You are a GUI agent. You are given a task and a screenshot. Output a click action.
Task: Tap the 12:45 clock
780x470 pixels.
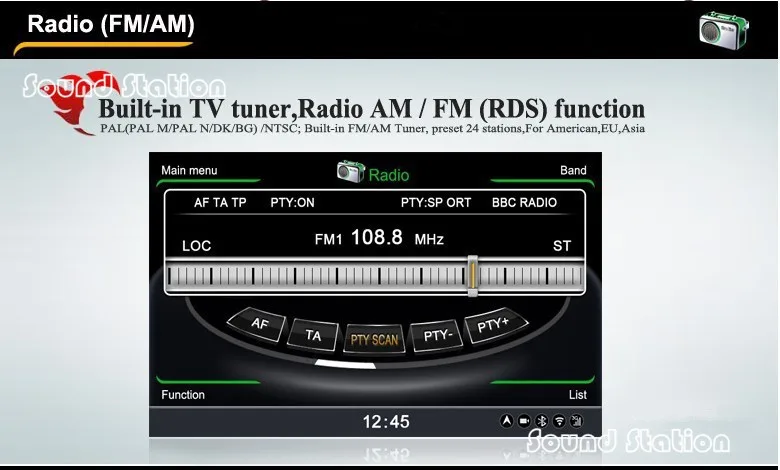[x=386, y=422]
